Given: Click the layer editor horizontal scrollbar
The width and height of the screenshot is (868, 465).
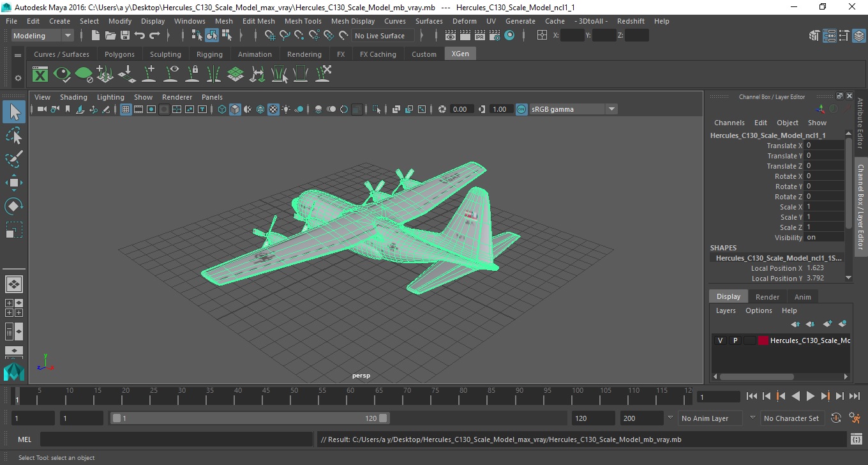Looking at the screenshot, I should (x=758, y=377).
